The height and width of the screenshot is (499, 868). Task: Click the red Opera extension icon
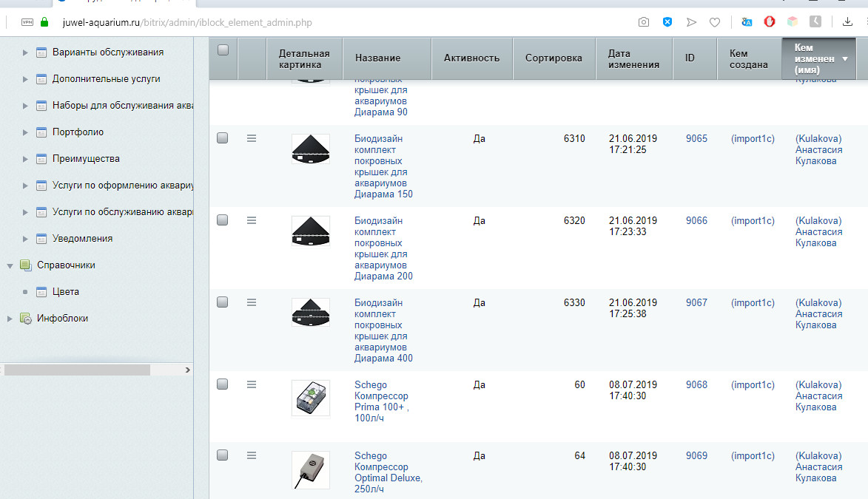pos(770,22)
